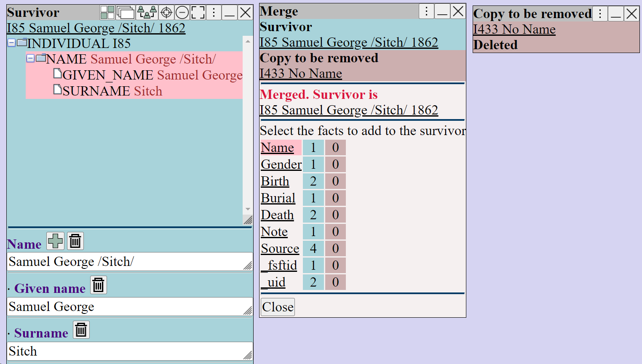Click the _uid fact link
642x364 pixels.
(x=273, y=282)
